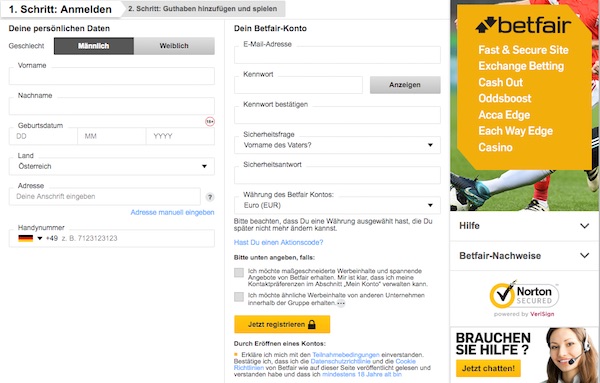Viewport: 600px width, 383px height.
Task: Click the DD birth day field
Action: tap(43, 136)
